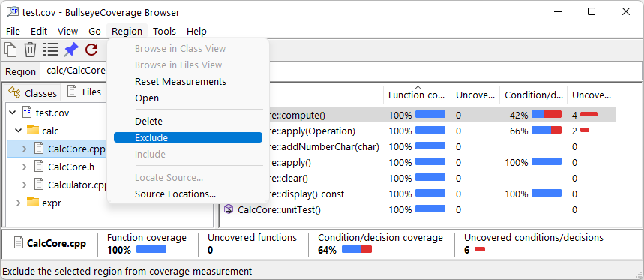Open Source Locations... menu entry

pyautogui.click(x=175, y=194)
